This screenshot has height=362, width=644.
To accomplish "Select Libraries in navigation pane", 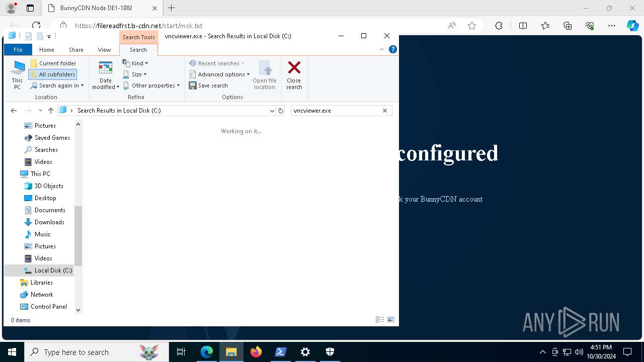I will [x=36, y=283].
